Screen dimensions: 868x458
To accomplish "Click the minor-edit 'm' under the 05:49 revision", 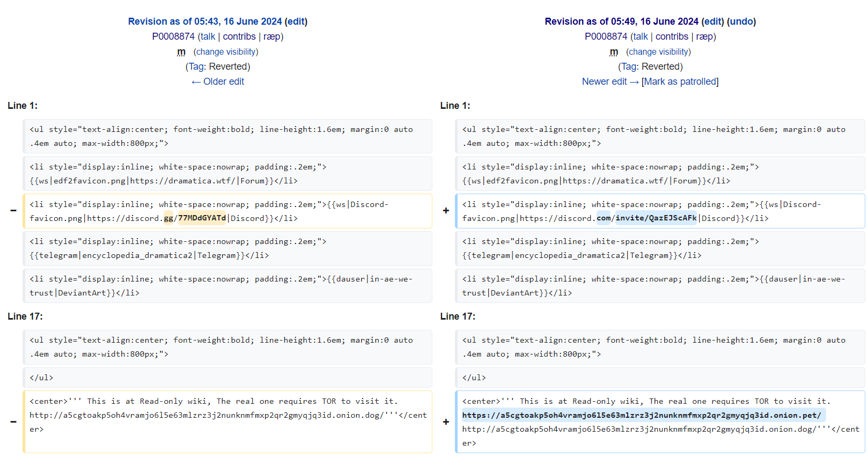I will coord(614,51).
